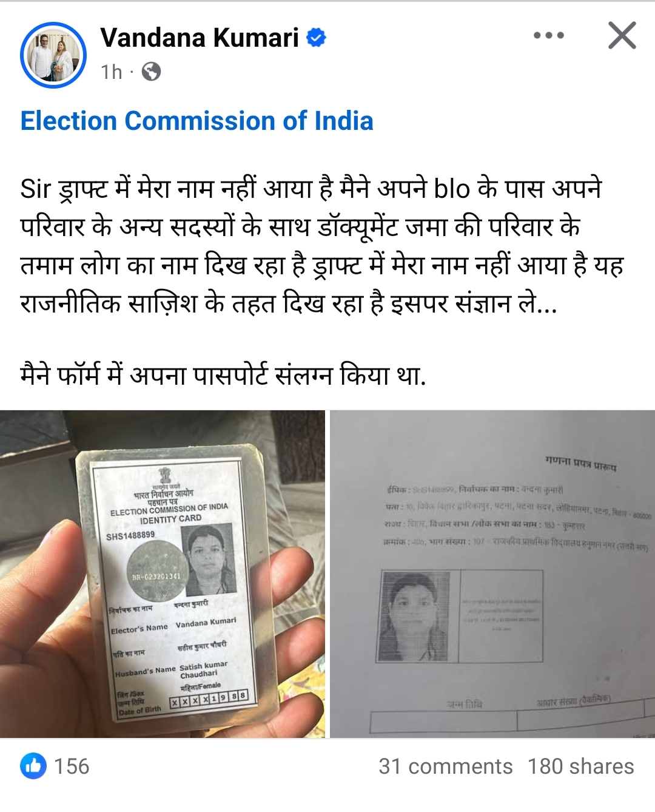
Task: Click the EPIC number SHS1488899 on card
Action: 130,536
